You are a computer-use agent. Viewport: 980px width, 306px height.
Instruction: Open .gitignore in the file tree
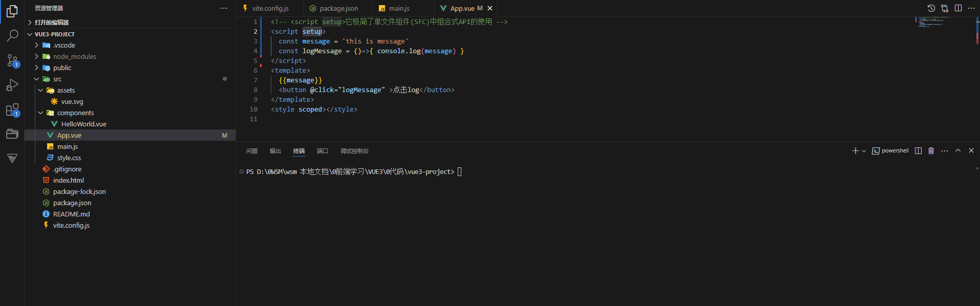[x=130, y=169]
